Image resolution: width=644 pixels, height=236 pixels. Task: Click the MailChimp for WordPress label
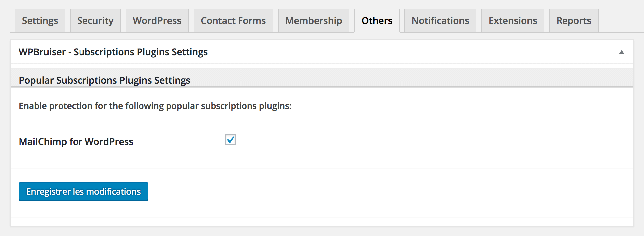coord(76,142)
